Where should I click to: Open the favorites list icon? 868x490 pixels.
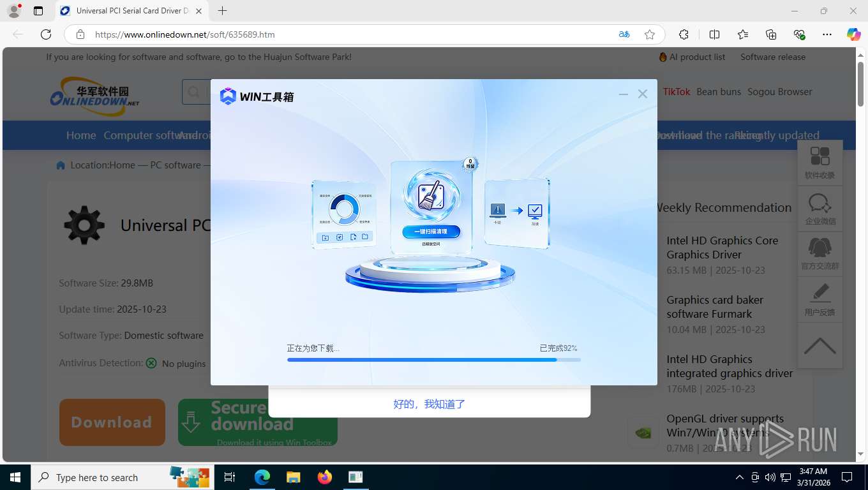point(743,34)
